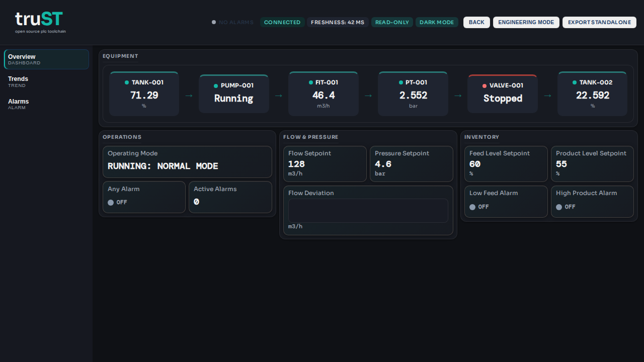This screenshot has width=644, height=362.
Task: Toggle the Read-Only mode pill
Action: 392,22
